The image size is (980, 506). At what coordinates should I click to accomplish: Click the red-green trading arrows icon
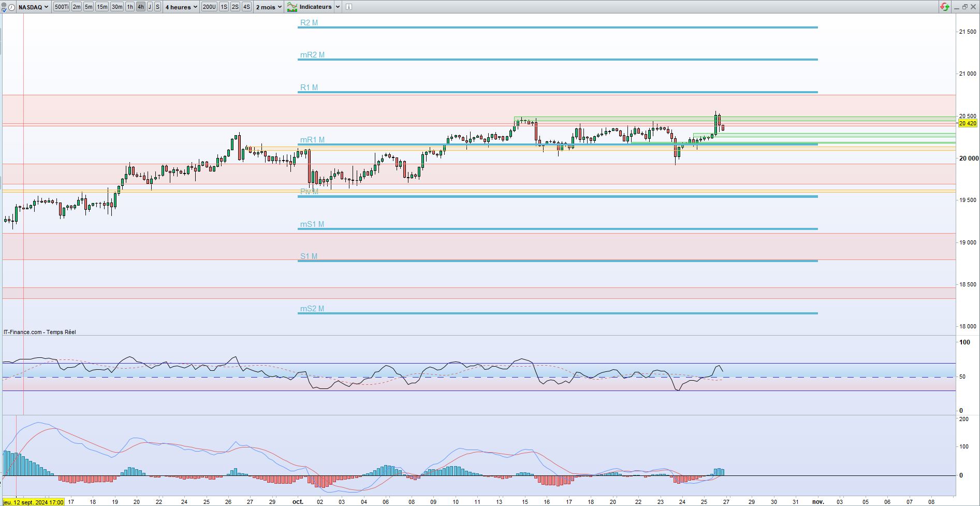pos(945,7)
